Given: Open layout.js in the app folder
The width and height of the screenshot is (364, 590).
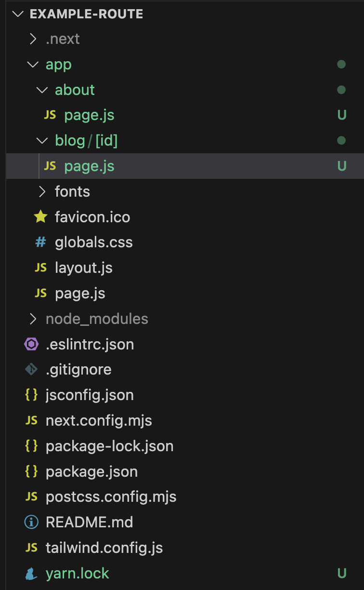Looking at the screenshot, I should [83, 268].
